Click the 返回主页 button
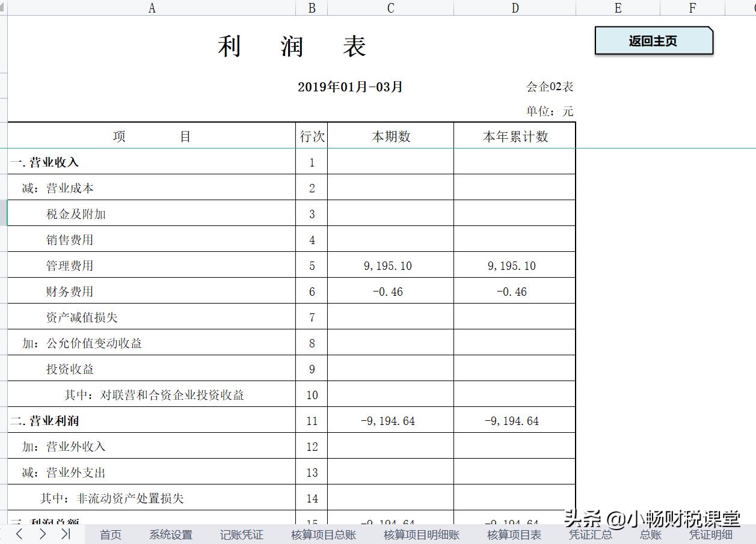756x544 pixels. tap(653, 41)
